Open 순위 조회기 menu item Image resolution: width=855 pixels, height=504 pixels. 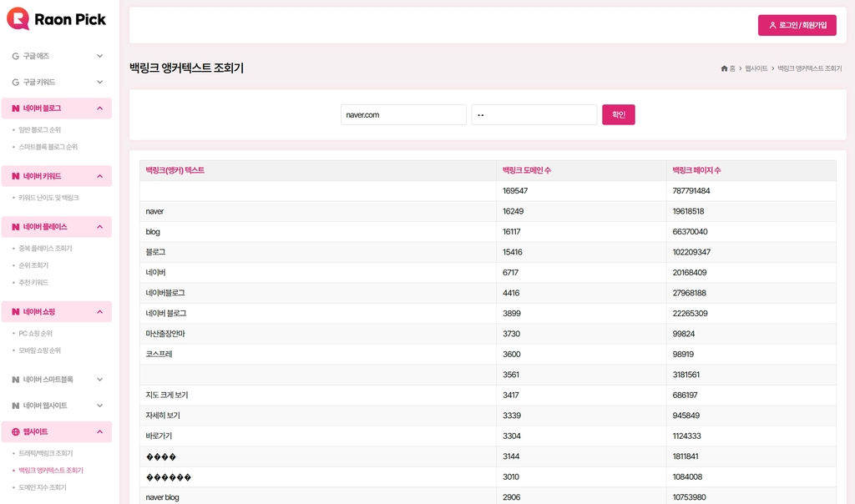[33, 265]
